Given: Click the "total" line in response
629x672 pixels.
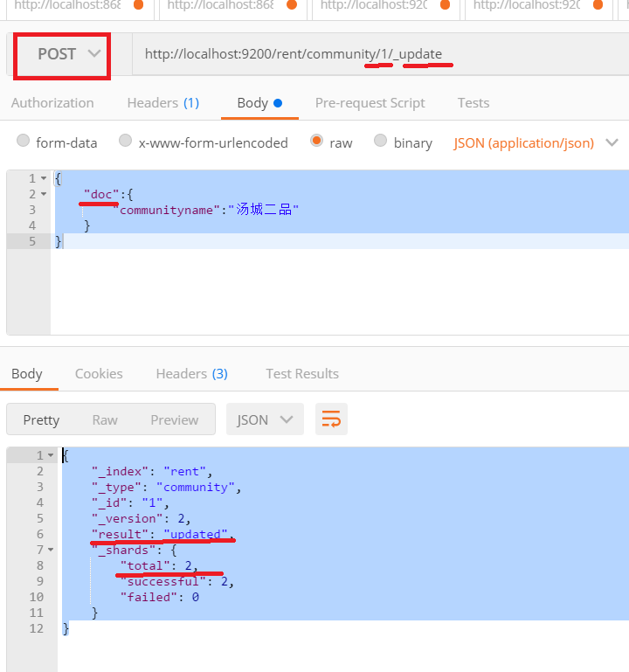Looking at the screenshot, I should tap(159, 565).
